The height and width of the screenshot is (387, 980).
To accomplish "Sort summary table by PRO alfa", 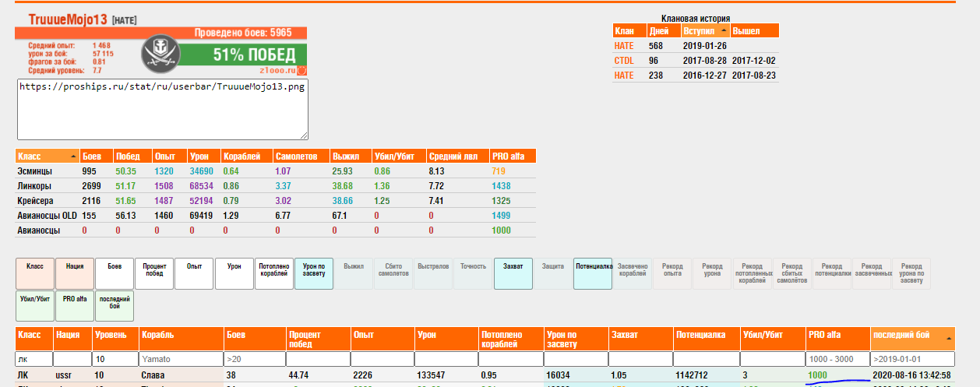I will click(512, 157).
